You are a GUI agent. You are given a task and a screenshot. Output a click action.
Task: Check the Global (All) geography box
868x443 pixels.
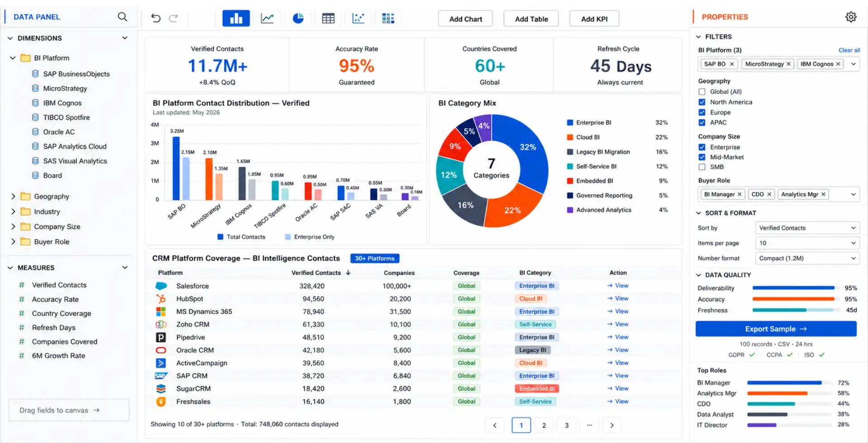pos(702,92)
